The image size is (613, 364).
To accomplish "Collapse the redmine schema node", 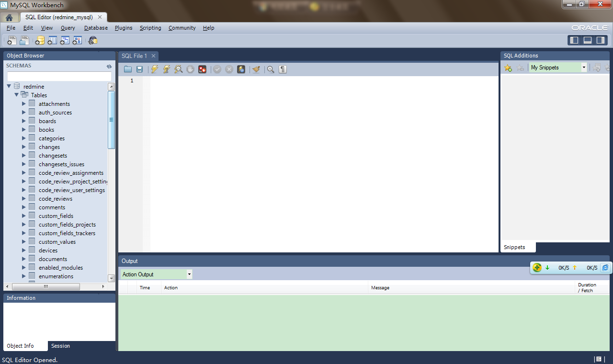I will coord(9,87).
